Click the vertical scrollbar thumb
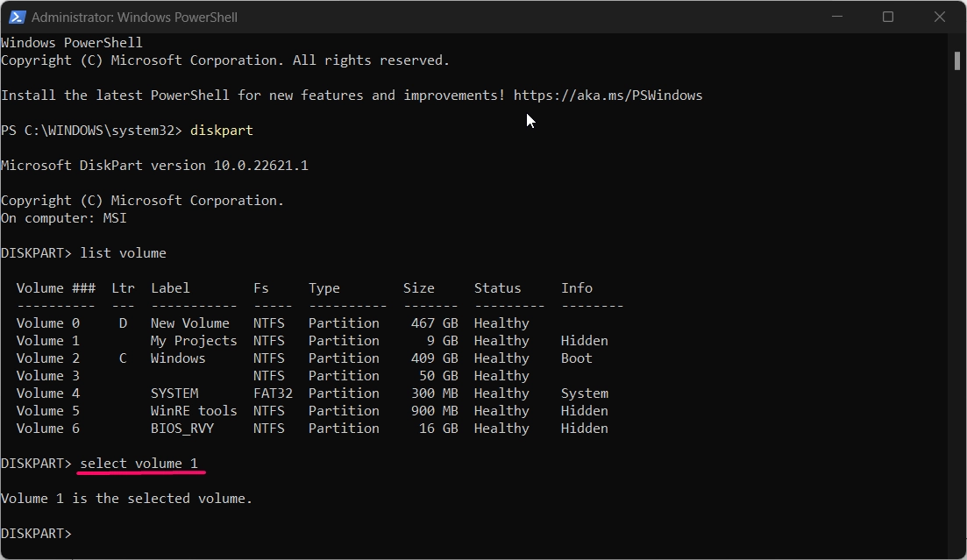The height and width of the screenshot is (560, 967). pyautogui.click(x=957, y=60)
